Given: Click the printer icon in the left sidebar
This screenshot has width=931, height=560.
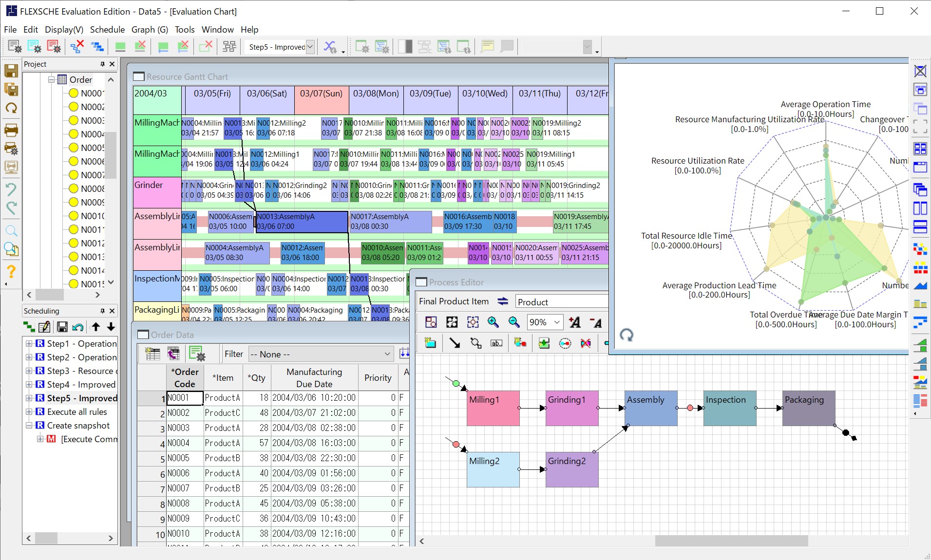Looking at the screenshot, I should pyautogui.click(x=11, y=130).
